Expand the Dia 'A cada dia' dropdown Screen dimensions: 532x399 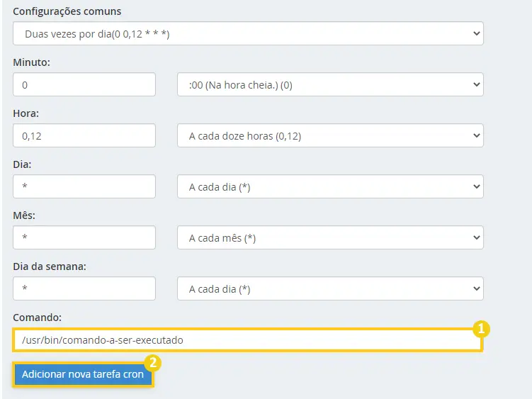pyautogui.click(x=330, y=186)
